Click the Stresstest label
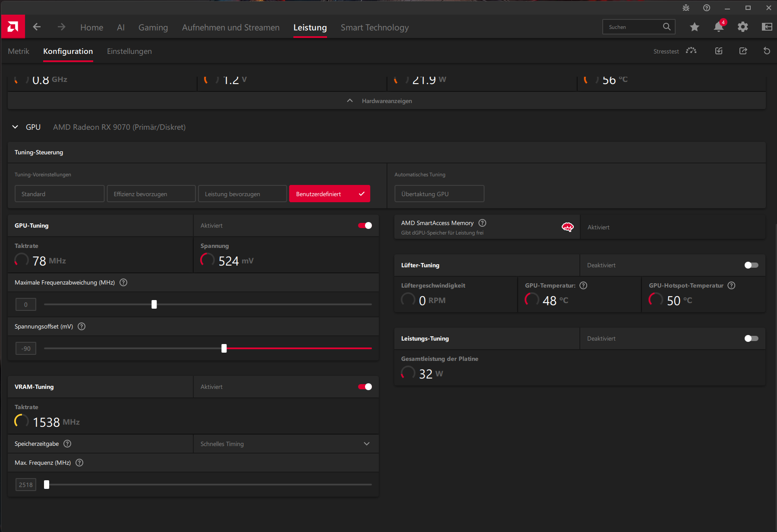 coord(666,51)
